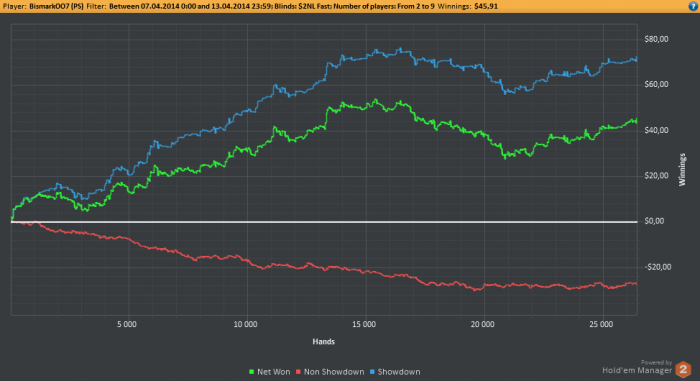Click the player name BismarkOO7 (PS)
Screen dimensions: 700x381
[56, 6]
